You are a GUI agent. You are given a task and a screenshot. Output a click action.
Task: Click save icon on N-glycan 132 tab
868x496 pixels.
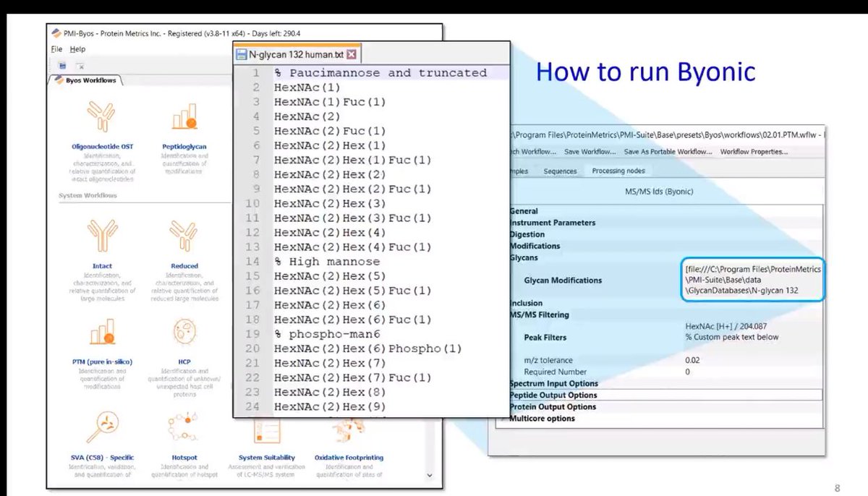[241, 54]
